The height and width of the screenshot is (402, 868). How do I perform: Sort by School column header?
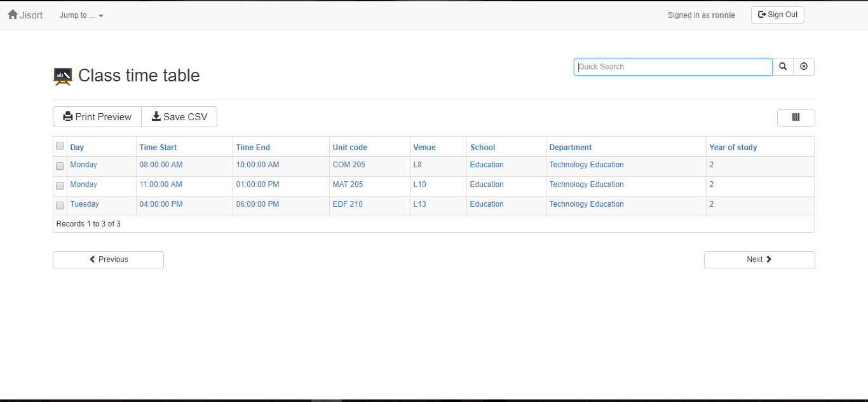482,148
